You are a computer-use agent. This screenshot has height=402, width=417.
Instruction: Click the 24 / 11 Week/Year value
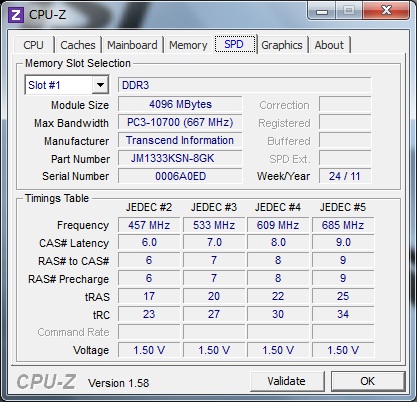(x=345, y=176)
